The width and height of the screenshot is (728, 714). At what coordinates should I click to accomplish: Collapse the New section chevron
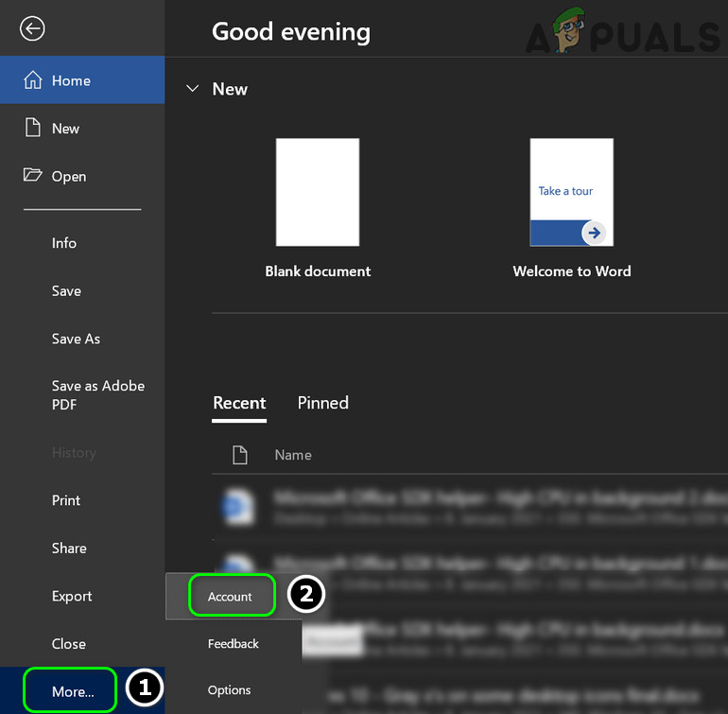click(x=192, y=88)
